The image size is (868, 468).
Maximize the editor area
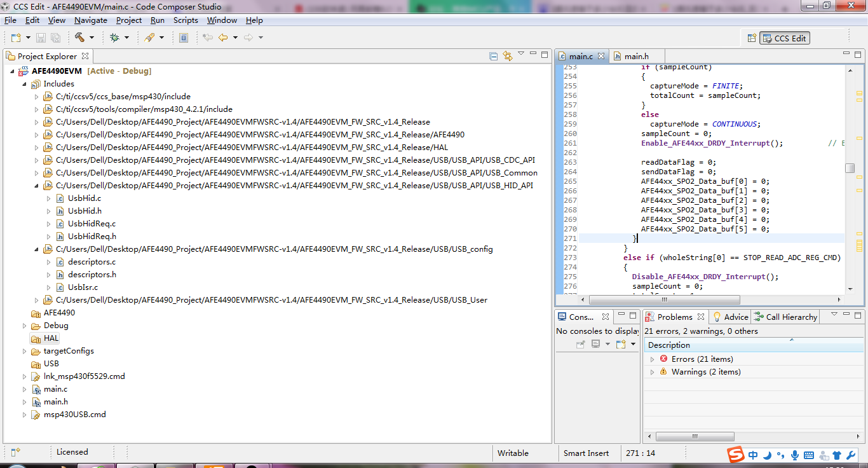point(859,54)
